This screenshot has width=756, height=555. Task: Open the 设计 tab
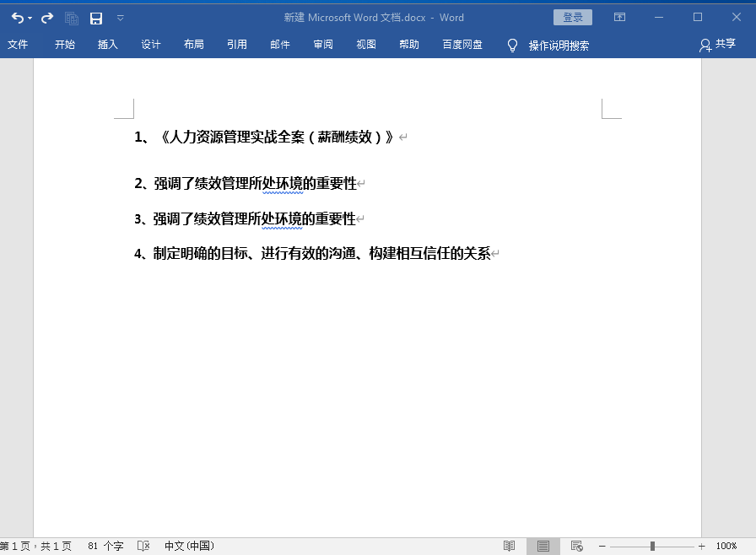point(151,45)
